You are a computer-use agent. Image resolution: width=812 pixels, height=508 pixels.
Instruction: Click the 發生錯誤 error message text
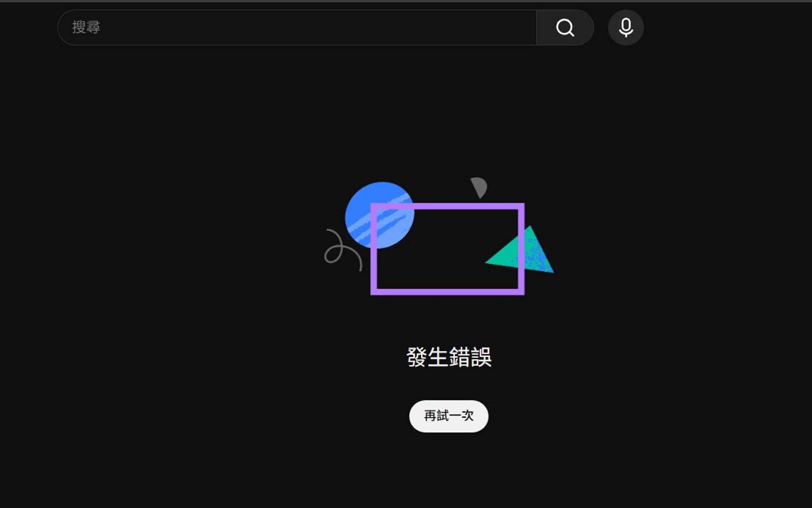pos(449,356)
